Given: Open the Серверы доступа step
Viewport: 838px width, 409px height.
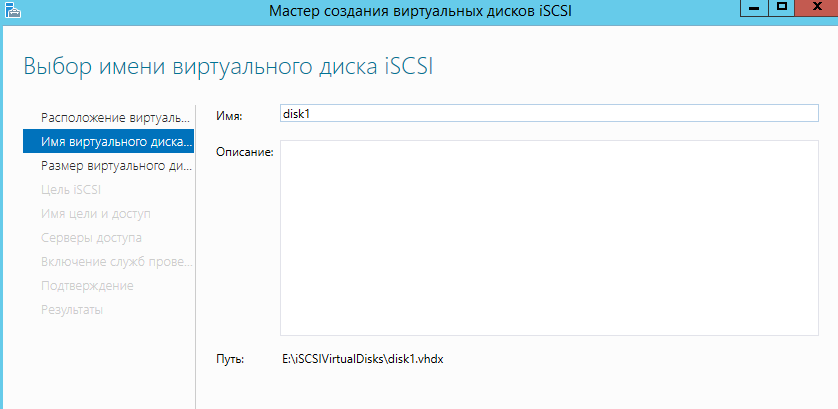Looking at the screenshot, I should [91, 238].
